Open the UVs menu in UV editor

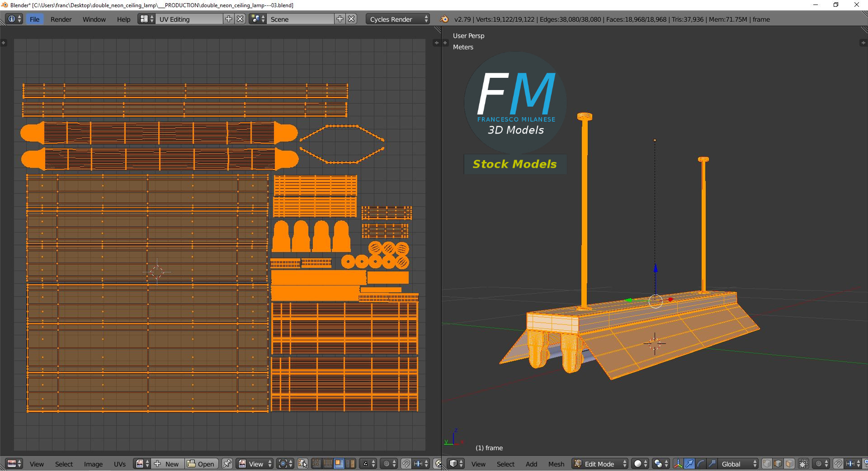click(120, 464)
